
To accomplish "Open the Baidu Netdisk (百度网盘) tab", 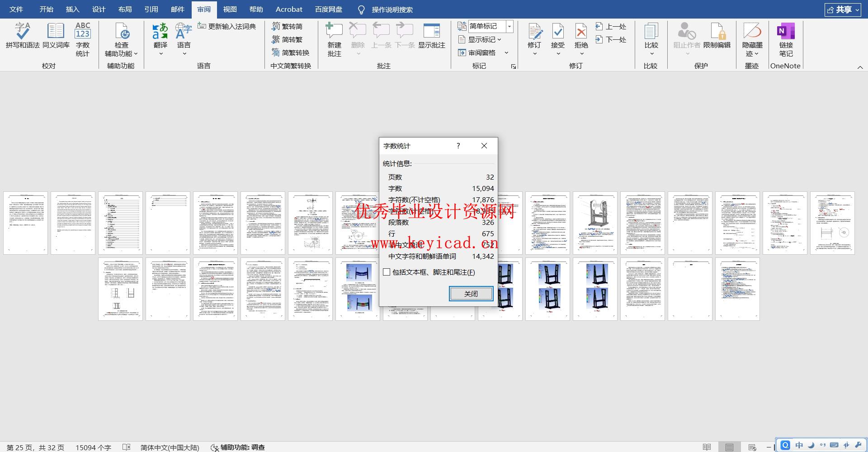I will [329, 10].
